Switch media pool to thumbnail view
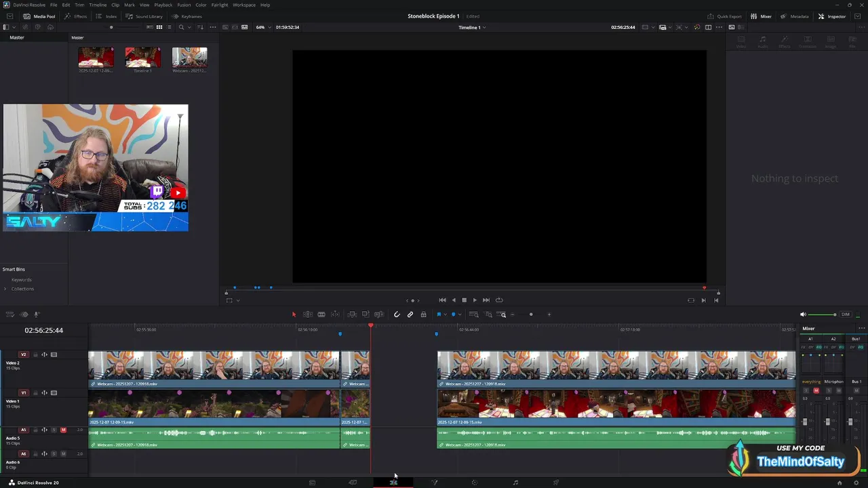868x488 pixels. pos(159,27)
